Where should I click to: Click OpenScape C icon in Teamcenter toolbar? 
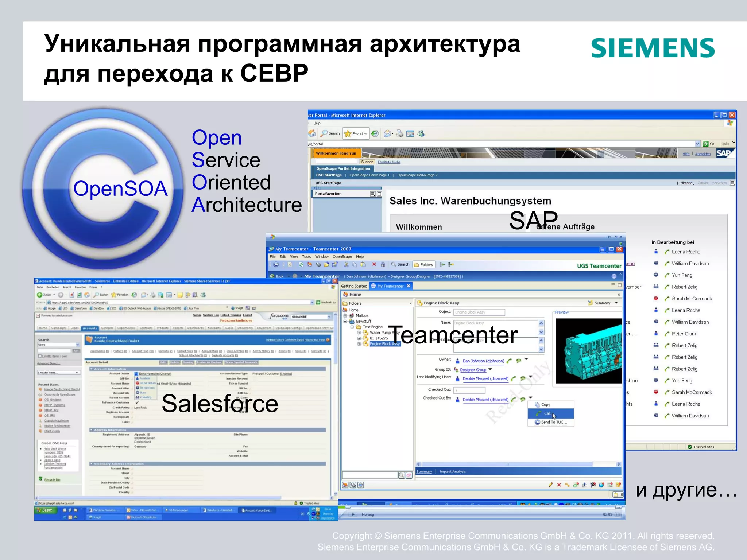276,264
